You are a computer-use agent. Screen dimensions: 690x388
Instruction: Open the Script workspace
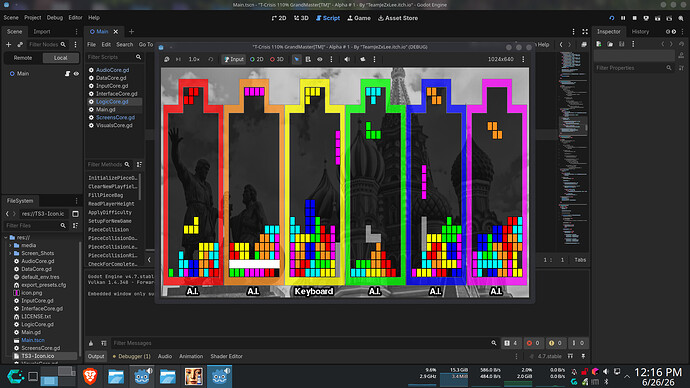coord(328,18)
